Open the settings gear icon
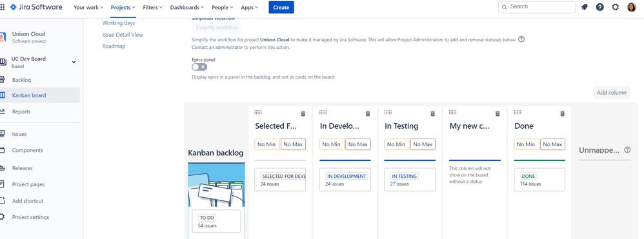644x239 pixels. [x=615, y=7]
